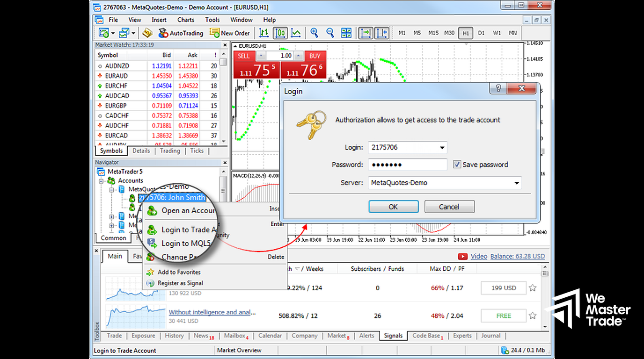Open the Window menu
Image resolution: width=644 pixels, height=359 pixels.
241,20
